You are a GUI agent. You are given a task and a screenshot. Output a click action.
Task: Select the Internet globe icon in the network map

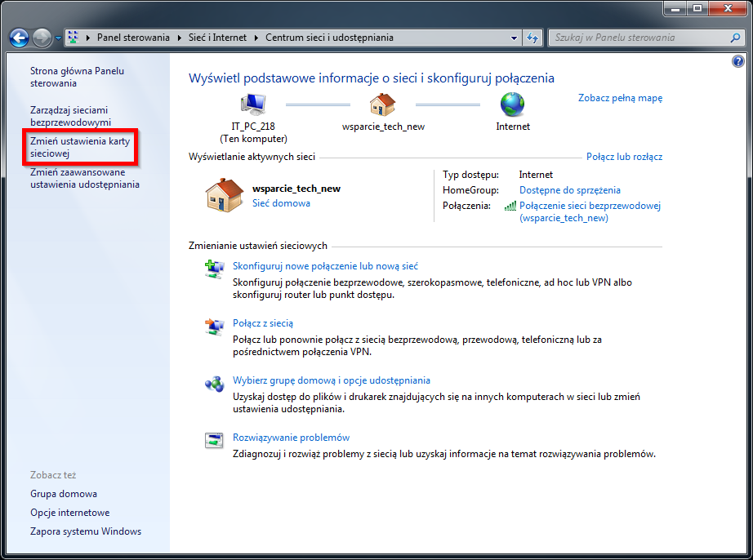[x=512, y=104]
